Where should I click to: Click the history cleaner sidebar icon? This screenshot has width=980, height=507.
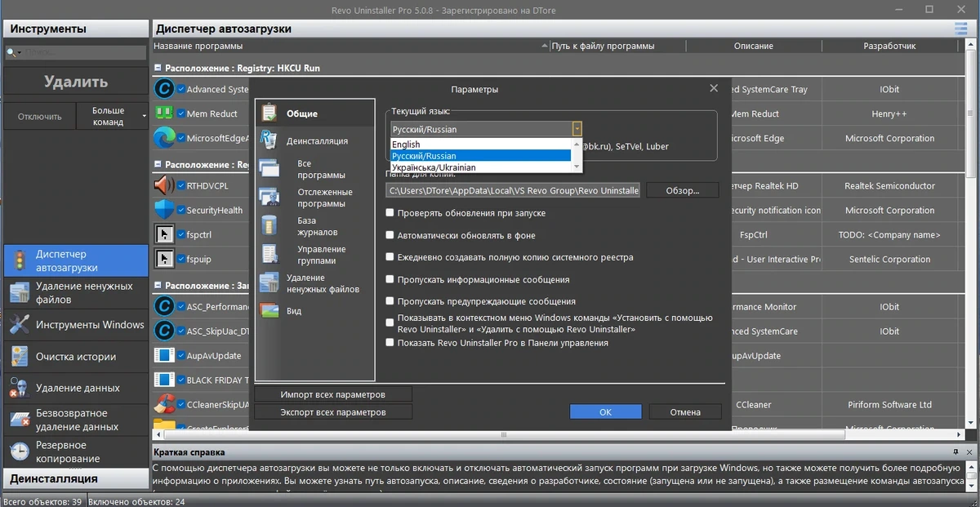point(20,356)
